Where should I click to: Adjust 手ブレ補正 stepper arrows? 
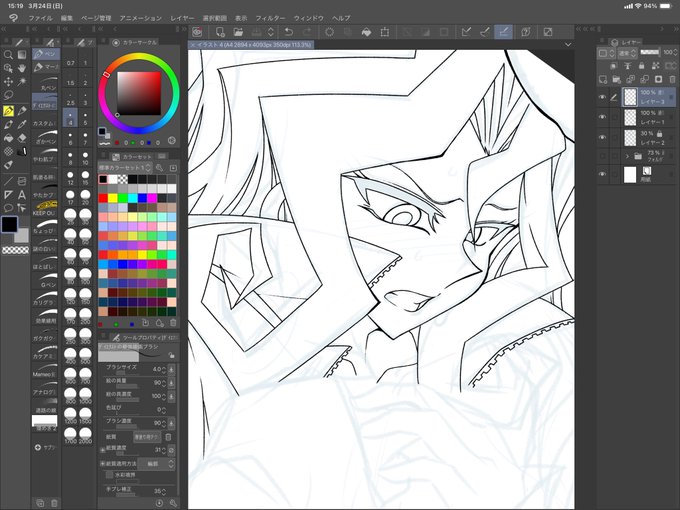pyautogui.click(x=164, y=491)
